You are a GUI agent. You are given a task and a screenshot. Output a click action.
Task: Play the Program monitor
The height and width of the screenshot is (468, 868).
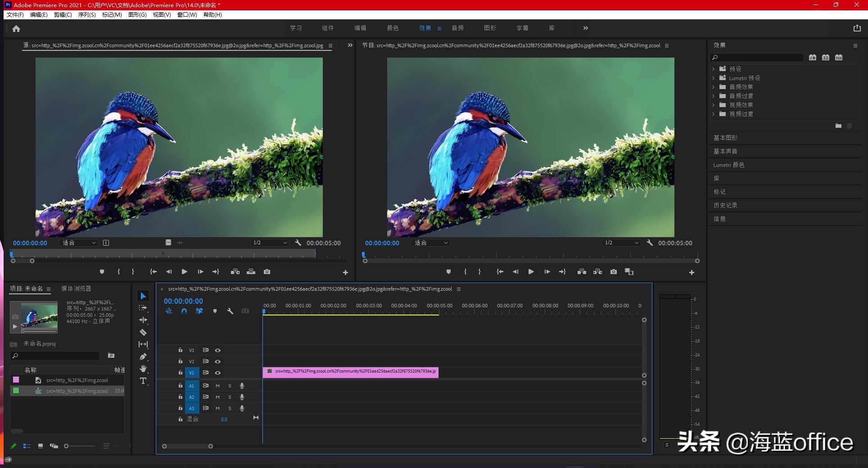(x=531, y=272)
